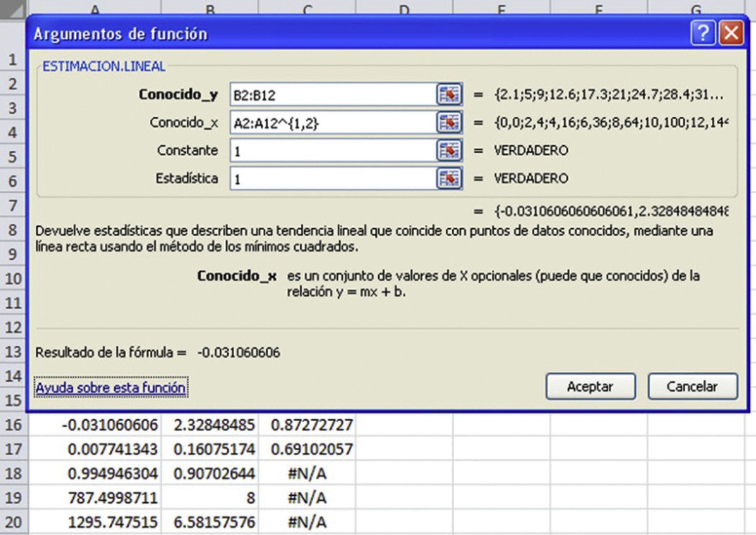Click range selector icon for Conocido_y
756x535 pixels.
[x=449, y=95]
